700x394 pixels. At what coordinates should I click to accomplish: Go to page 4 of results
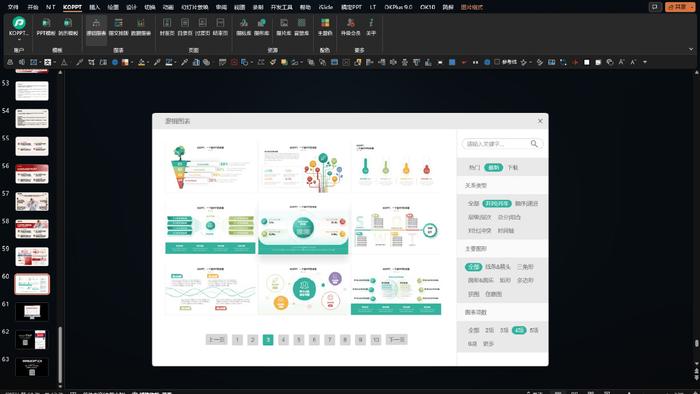pos(283,340)
